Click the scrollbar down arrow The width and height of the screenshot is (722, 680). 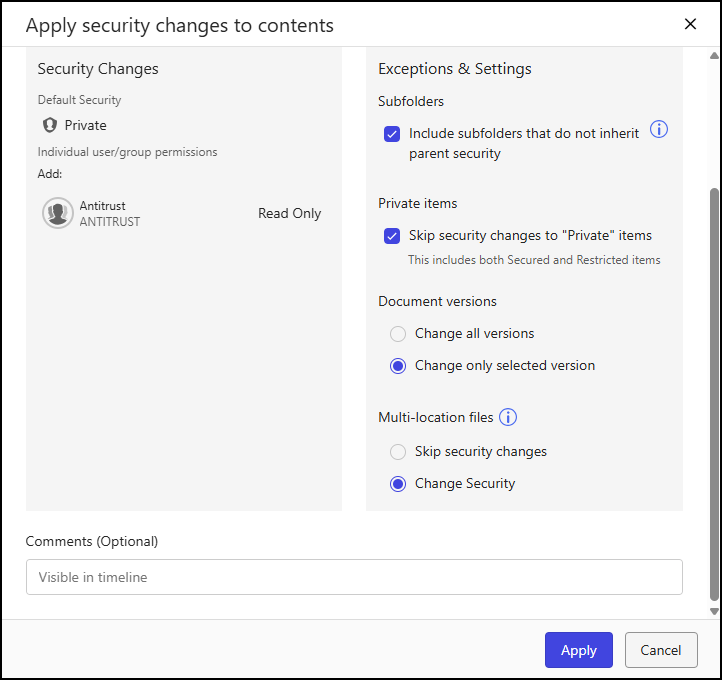[714, 611]
